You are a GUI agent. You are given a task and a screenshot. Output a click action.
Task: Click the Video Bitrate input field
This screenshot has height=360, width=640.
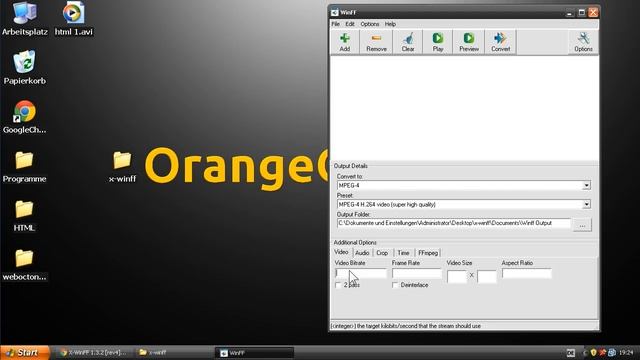(361, 273)
